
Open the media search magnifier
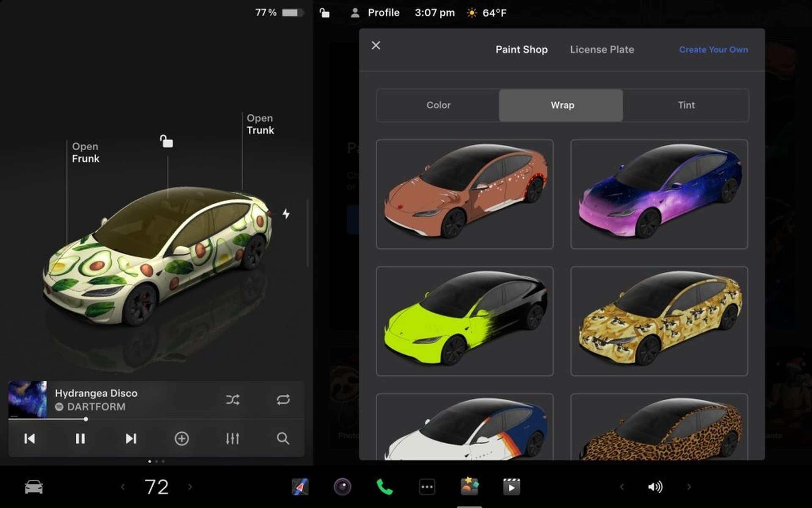pos(283,439)
